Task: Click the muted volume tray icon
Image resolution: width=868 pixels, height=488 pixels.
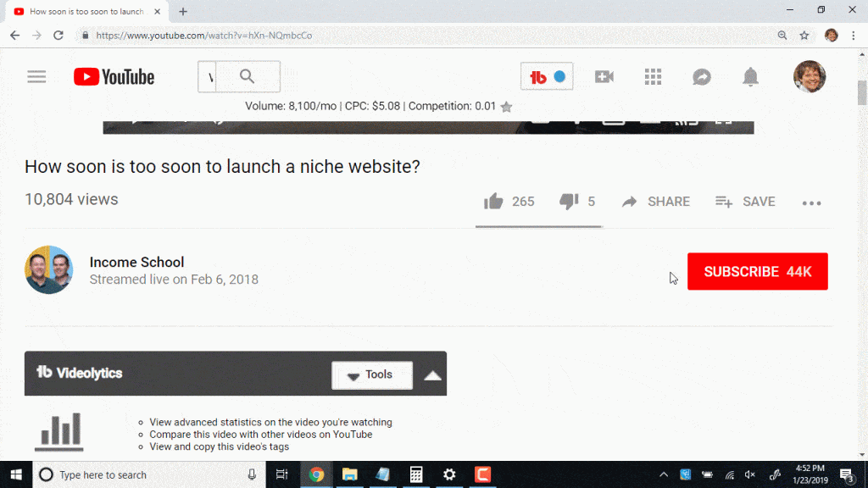Action: (x=750, y=474)
